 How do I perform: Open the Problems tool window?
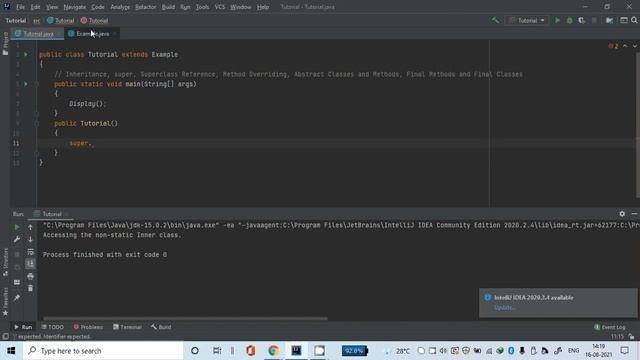[88, 327]
